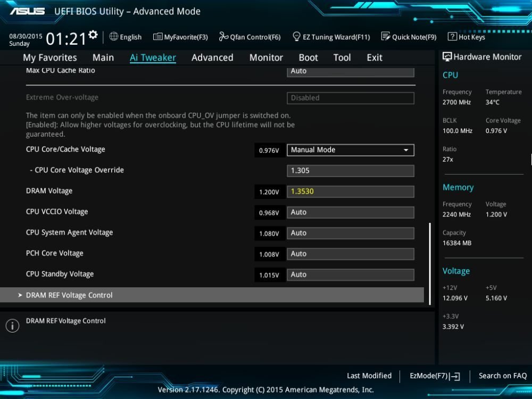Click the settings gear beside the clock

point(93,35)
